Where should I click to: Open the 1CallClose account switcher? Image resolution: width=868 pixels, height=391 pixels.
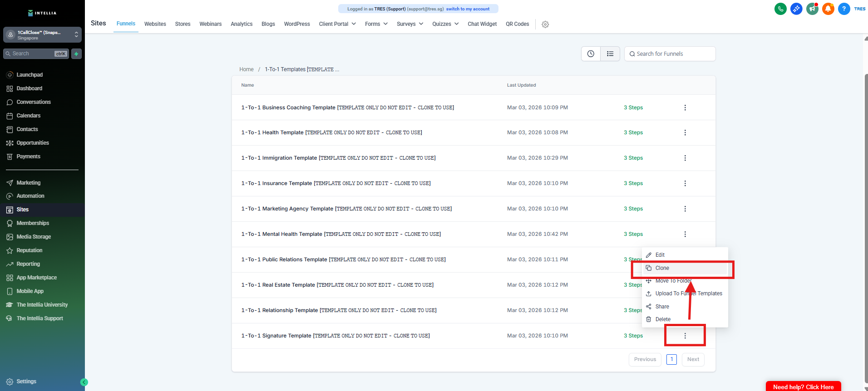pos(42,35)
